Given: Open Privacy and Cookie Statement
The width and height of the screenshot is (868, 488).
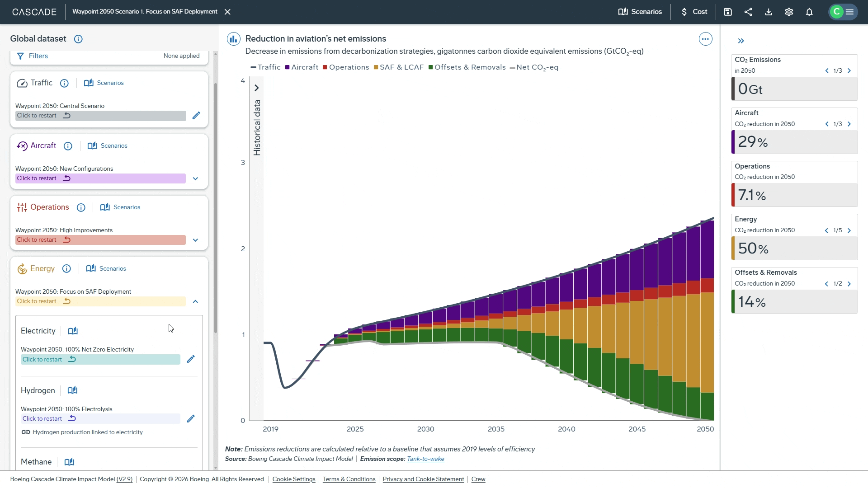Looking at the screenshot, I should pyautogui.click(x=423, y=479).
